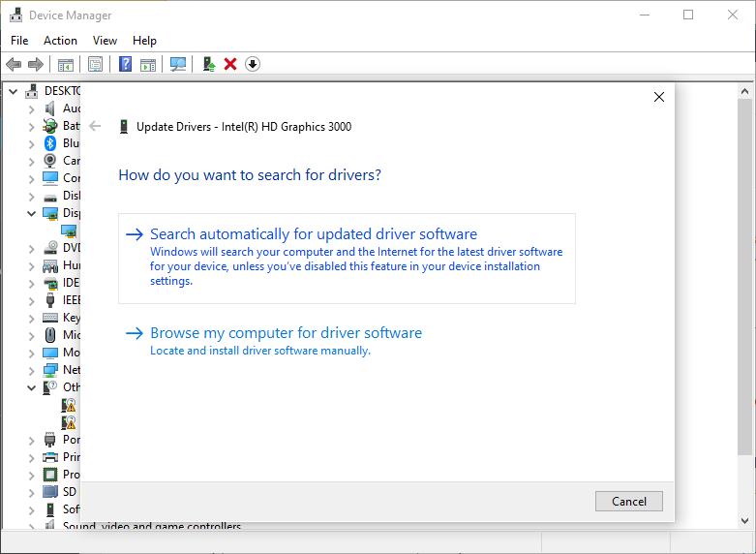
Task: Expand the Monitors node chevron
Action: (32, 353)
